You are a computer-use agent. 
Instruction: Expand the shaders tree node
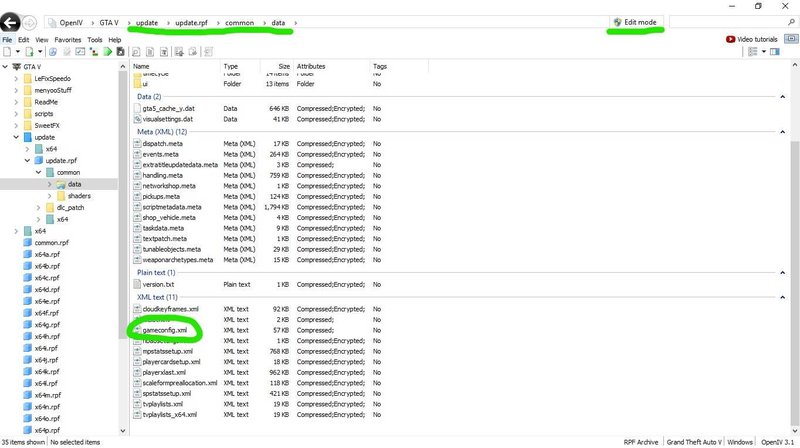point(49,196)
